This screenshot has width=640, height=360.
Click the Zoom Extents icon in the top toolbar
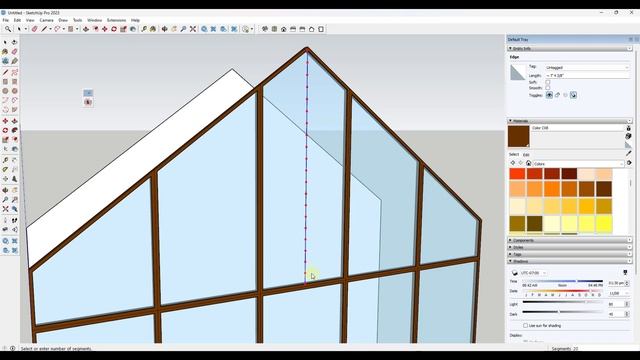[x=193, y=29]
